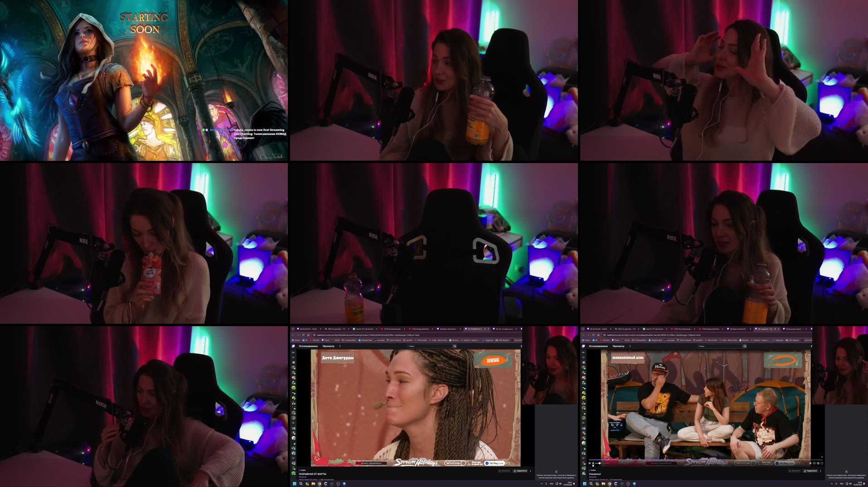Screen dimensions: 868x487
Task: Click the search magnifier button in 'РАЗРЫВНАЯ ОТ МАРТЫ' page
Action: 455,346
